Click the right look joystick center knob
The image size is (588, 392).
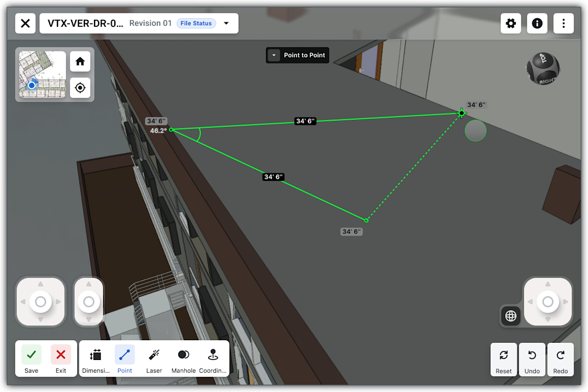pyautogui.click(x=548, y=302)
